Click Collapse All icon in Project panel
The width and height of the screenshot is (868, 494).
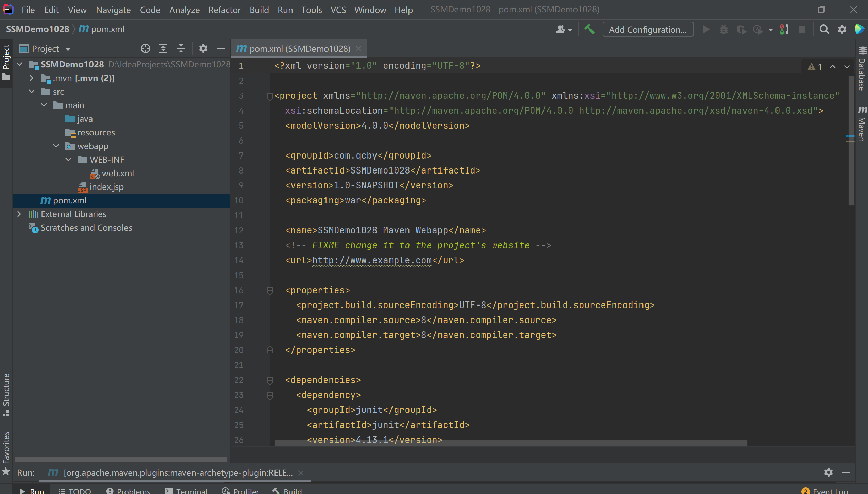click(x=181, y=49)
